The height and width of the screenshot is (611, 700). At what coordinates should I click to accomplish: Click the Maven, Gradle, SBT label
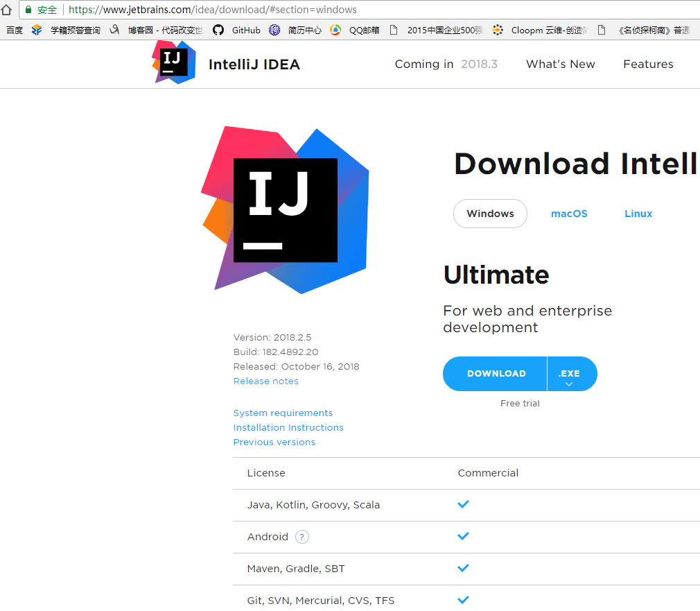[x=295, y=569]
